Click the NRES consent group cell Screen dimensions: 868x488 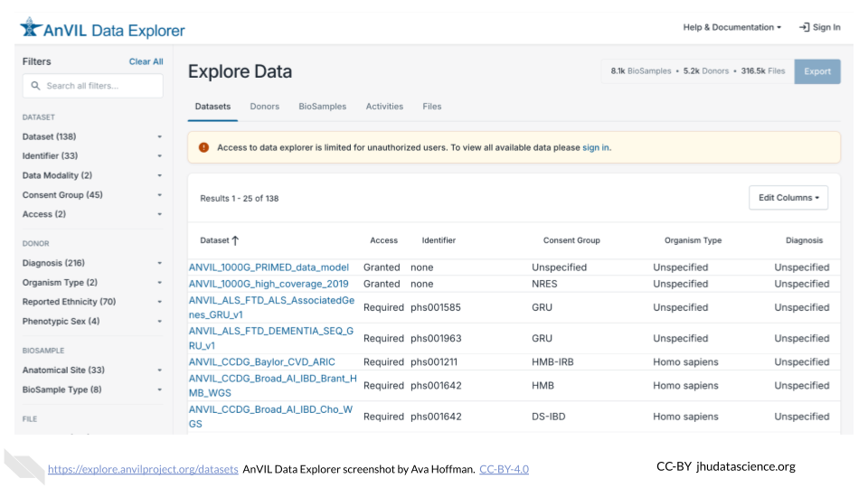click(x=544, y=284)
